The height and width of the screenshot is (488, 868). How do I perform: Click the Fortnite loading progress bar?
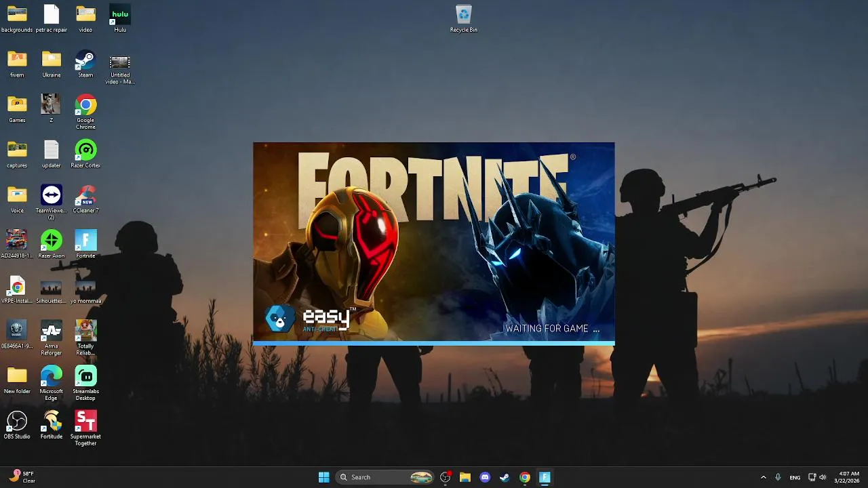(434, 344)
